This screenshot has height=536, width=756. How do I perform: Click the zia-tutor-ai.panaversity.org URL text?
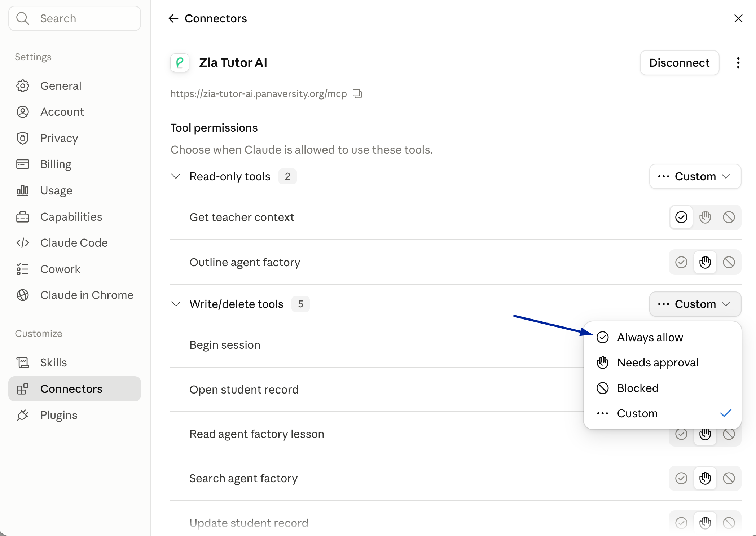click(258, 94)
